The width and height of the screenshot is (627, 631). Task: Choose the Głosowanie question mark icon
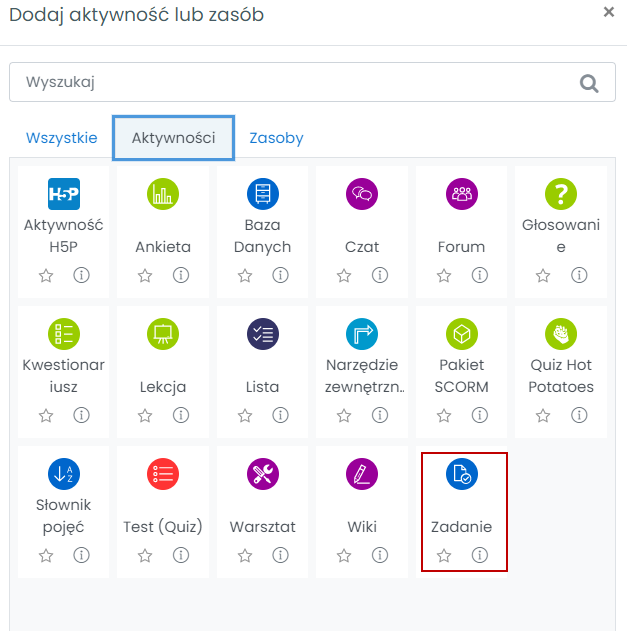click(x=561, y=194)
